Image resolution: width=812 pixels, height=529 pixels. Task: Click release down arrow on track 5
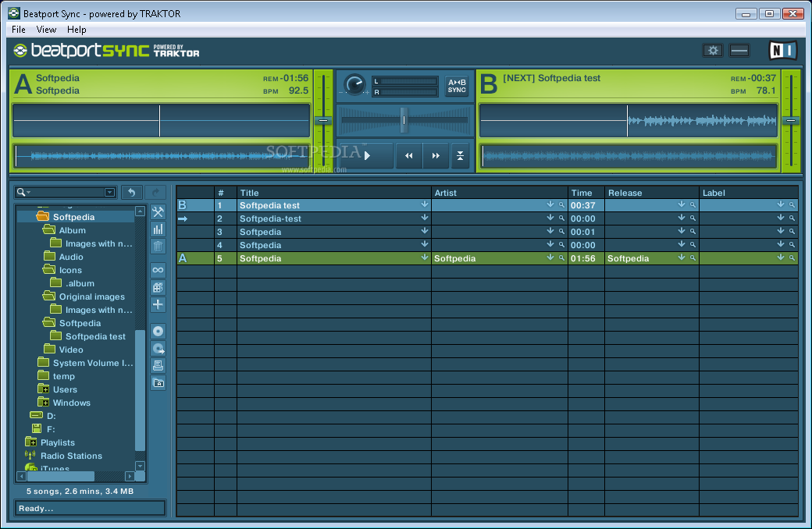point(682,257)
